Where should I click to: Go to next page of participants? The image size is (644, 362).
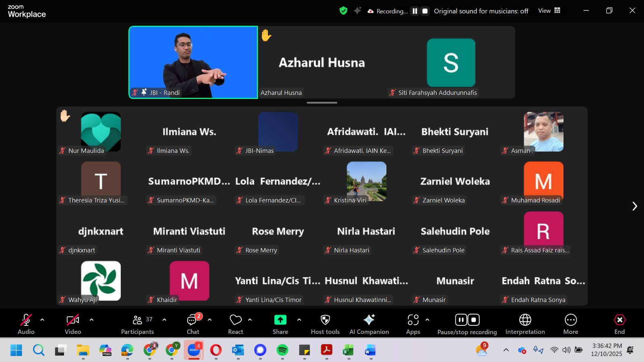[x=634, y=206]
